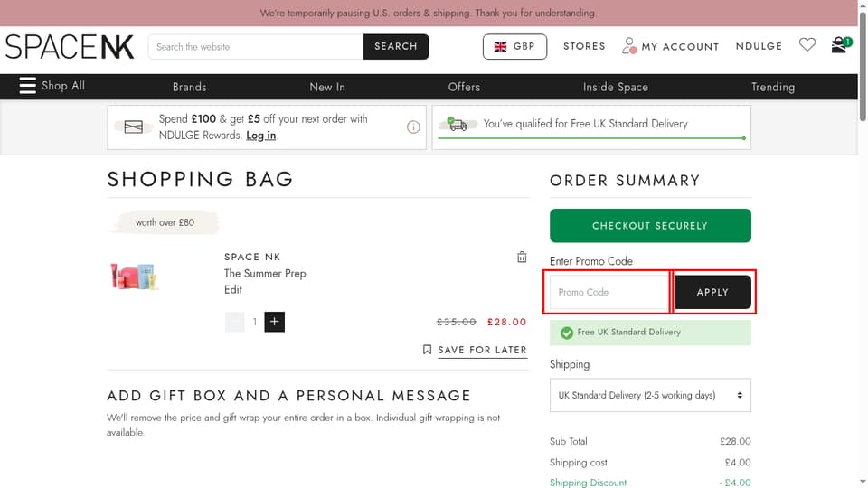
Task: Open Shop All navigation item
Action: tap(63, 86)
